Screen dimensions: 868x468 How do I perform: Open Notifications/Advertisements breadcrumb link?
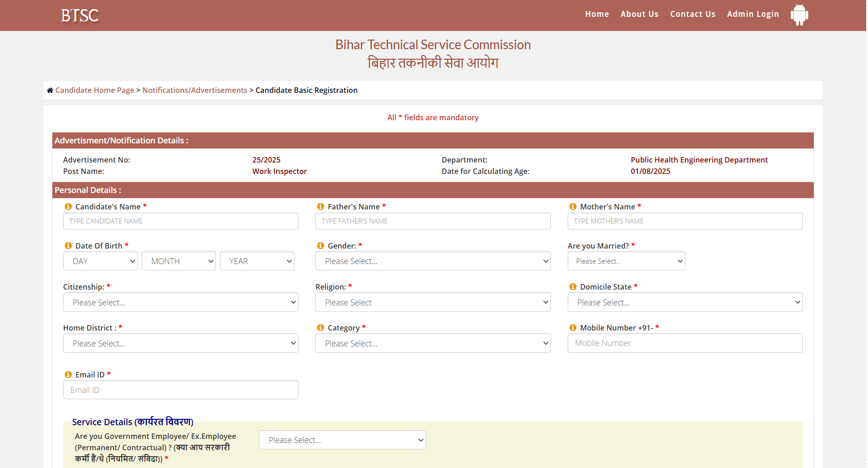(x=195, y=90)
